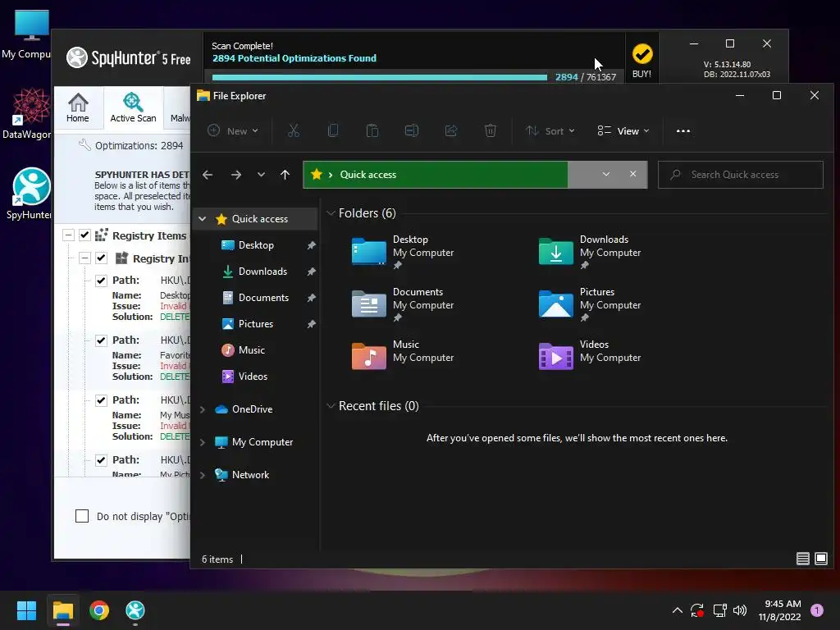Expand Network in the navigation pane

click(x=203, y=475)
